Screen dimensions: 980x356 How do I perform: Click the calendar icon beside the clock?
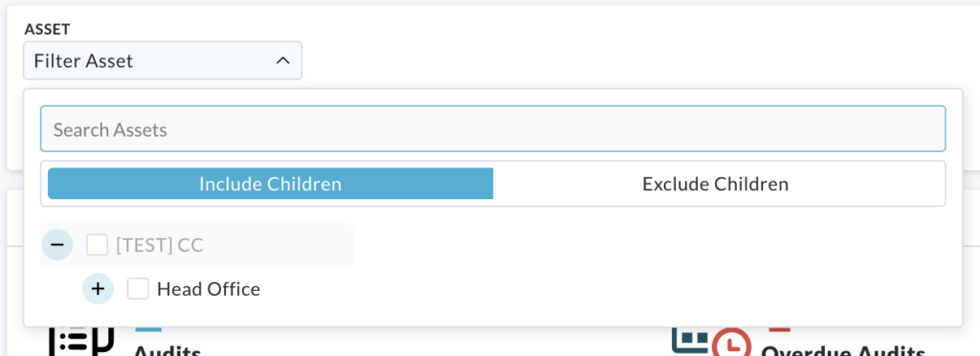click(x=690, y=339)
